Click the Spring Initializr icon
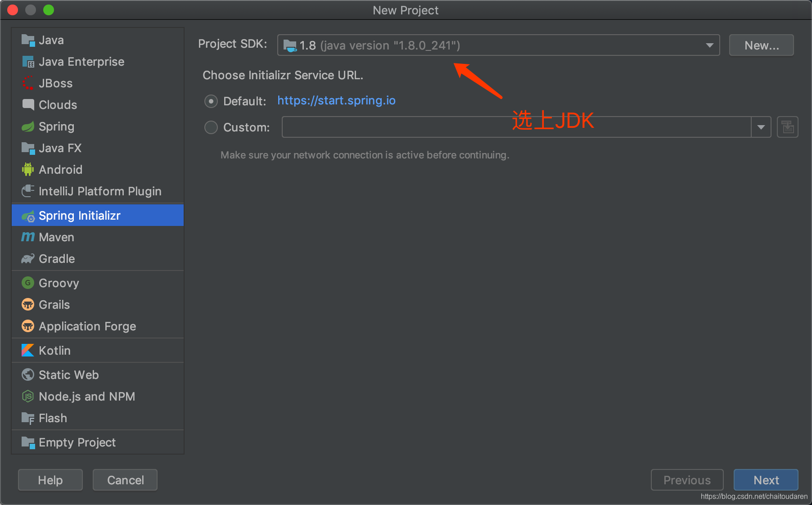 [28, 216]
